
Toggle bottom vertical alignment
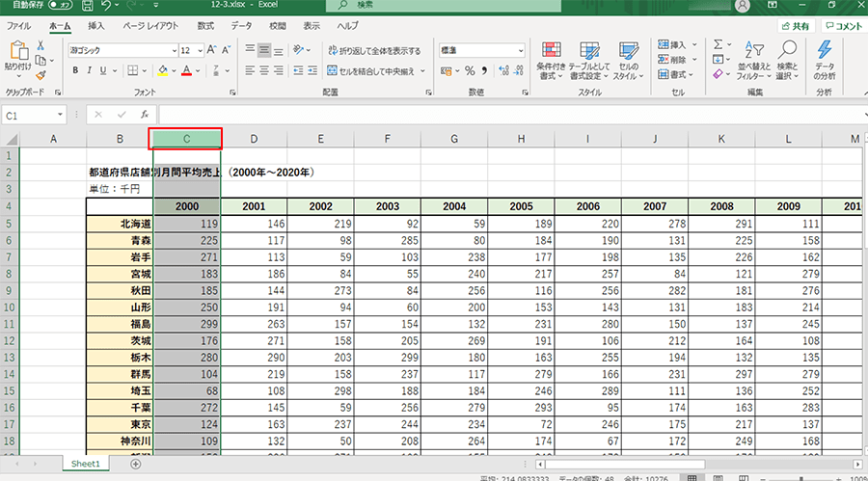coord(279,50)
